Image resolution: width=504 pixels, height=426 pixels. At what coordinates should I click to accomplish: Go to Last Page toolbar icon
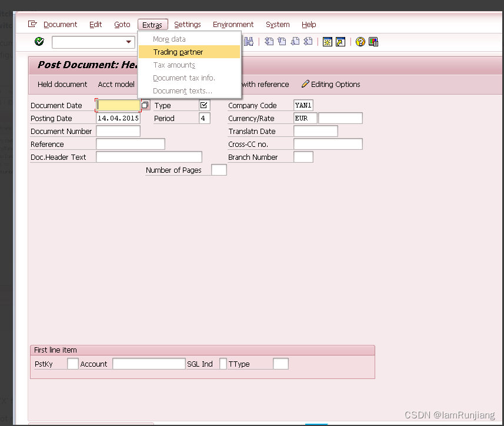[308, 42]
